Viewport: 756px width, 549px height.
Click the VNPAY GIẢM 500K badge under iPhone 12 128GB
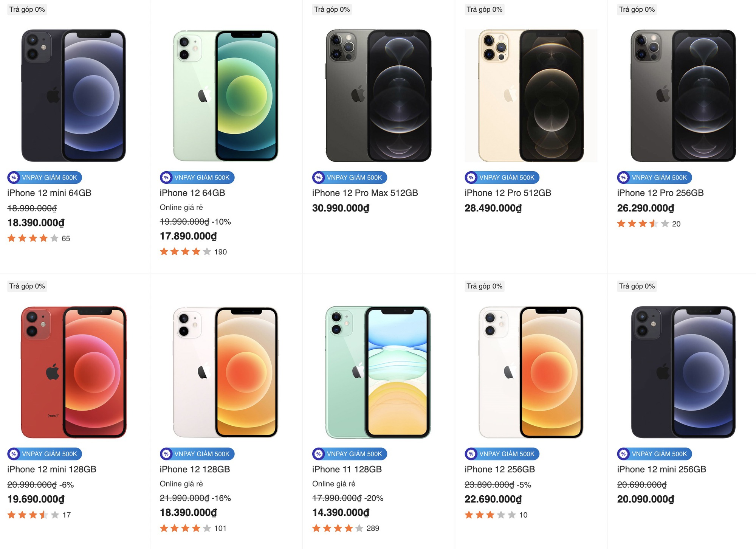pyautogui.click(x=197, y=454)
